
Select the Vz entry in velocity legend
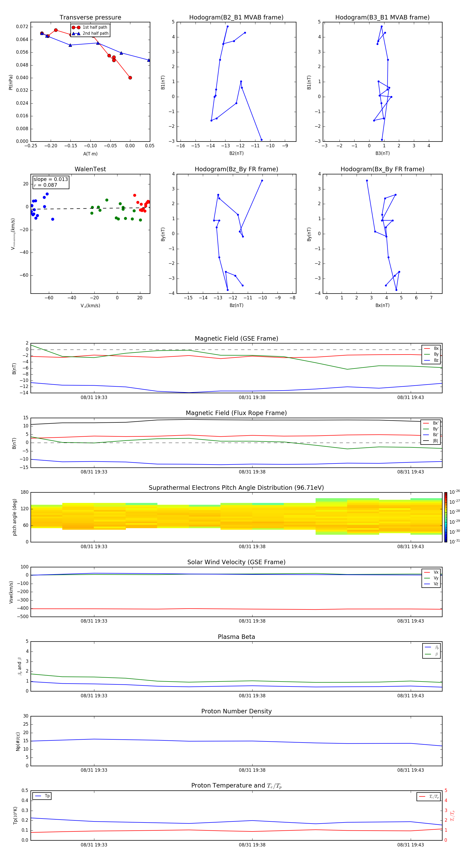431,584
